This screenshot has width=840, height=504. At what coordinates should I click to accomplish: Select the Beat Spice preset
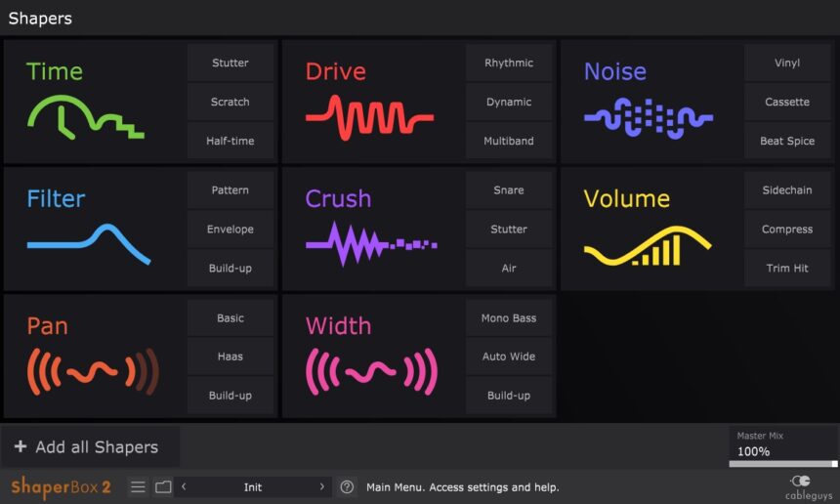(x=787, y=141)
